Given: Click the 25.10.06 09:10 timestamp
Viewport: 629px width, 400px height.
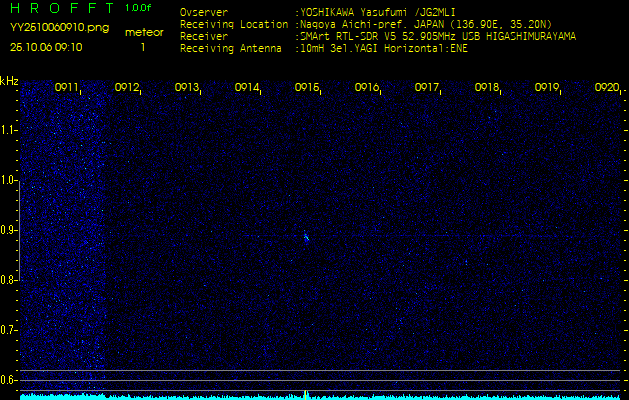Looking at the screenshot, I should pyautogui.click(x=46, y=47).
